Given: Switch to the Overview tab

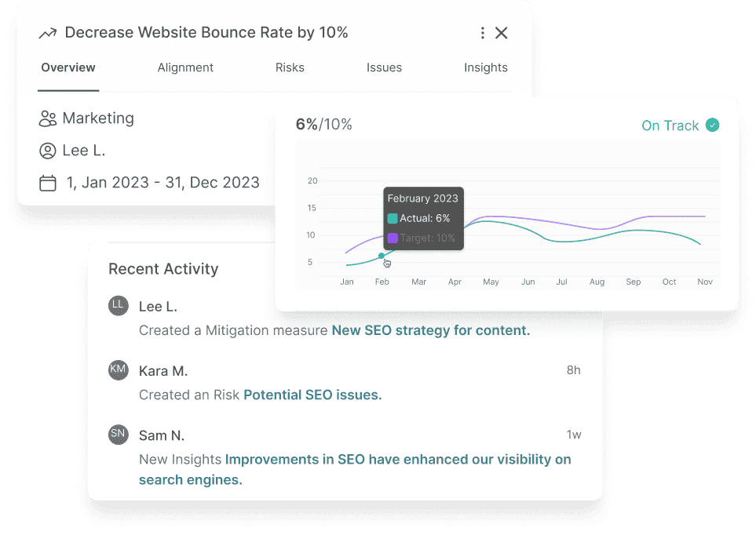Looking at the screenshot, I should pos(68,67).
